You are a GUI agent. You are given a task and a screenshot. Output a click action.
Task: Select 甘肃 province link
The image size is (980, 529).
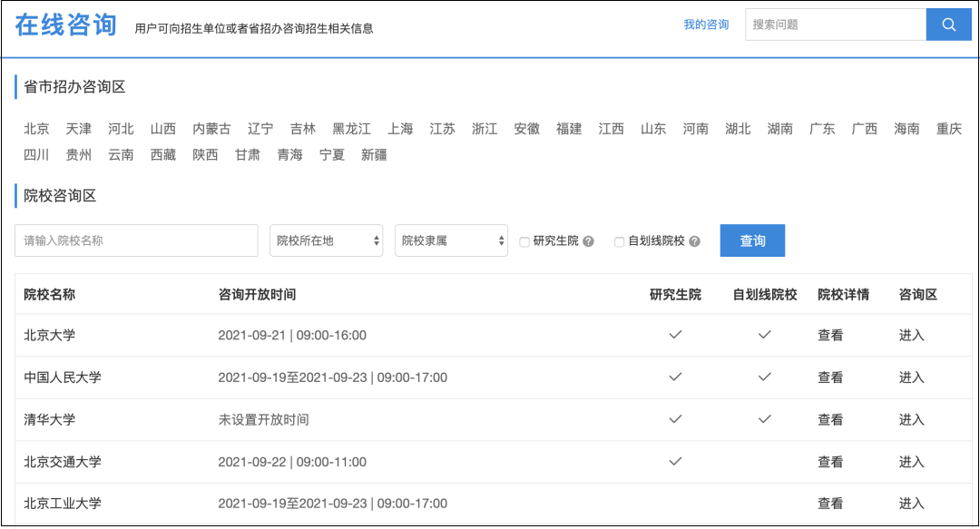pos(248,155)
